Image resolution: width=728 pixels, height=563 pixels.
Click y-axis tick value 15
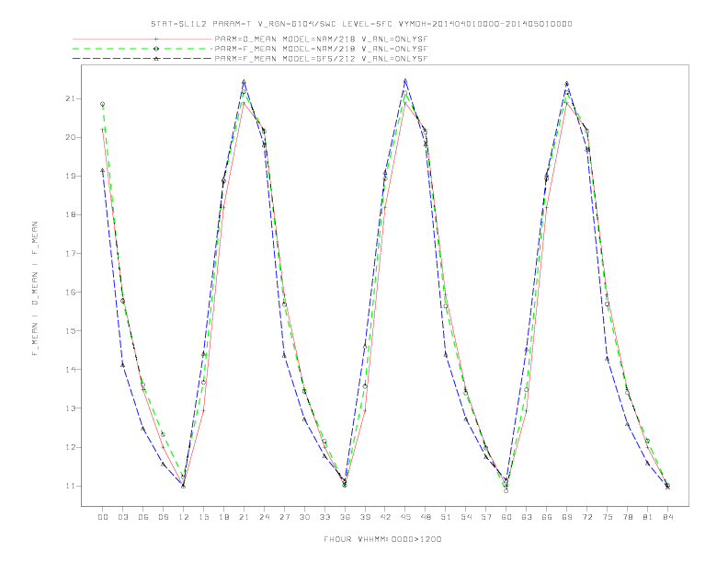(70, 331)
